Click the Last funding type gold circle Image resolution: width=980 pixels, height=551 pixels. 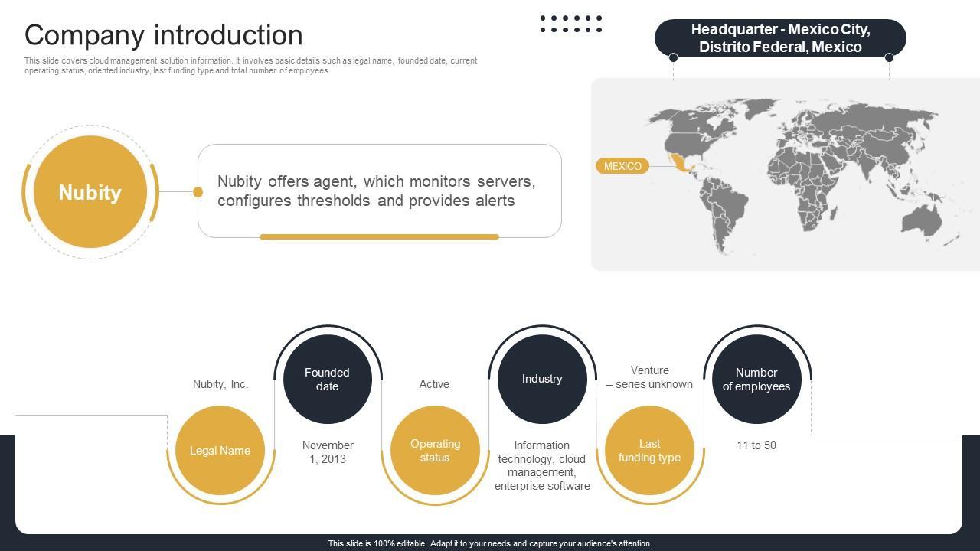tap(649, 451)
